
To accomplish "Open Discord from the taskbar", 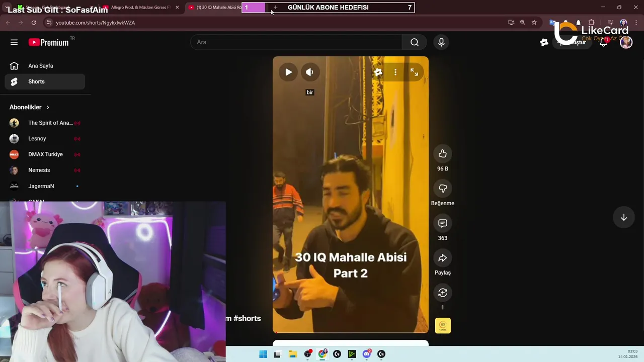I will [x=367, y=354].
